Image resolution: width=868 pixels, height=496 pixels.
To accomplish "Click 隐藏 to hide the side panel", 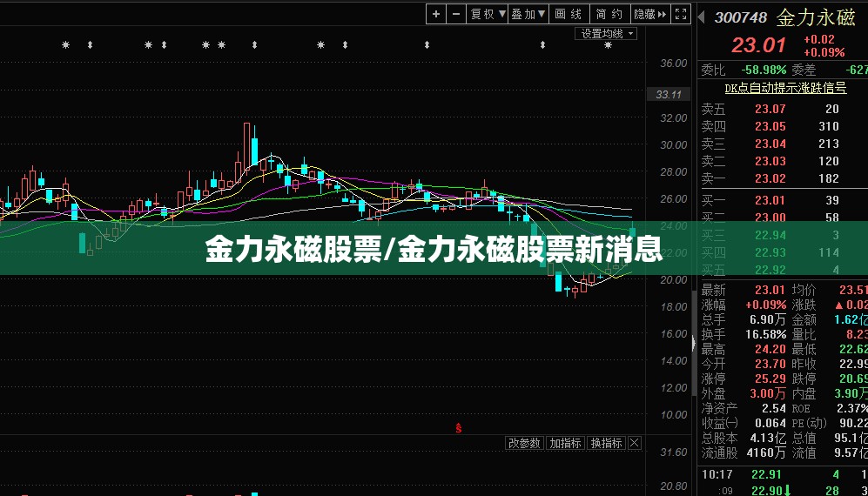I will point(651,15).
